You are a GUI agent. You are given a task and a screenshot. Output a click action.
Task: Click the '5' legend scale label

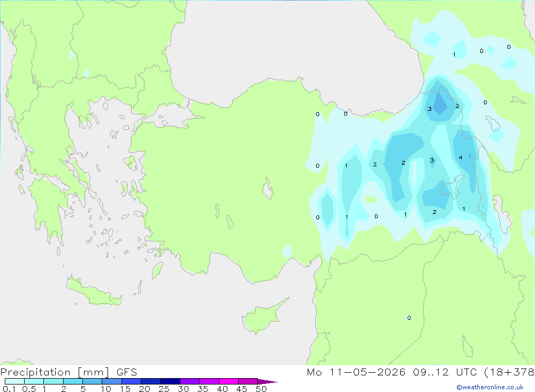coord(83,389)
